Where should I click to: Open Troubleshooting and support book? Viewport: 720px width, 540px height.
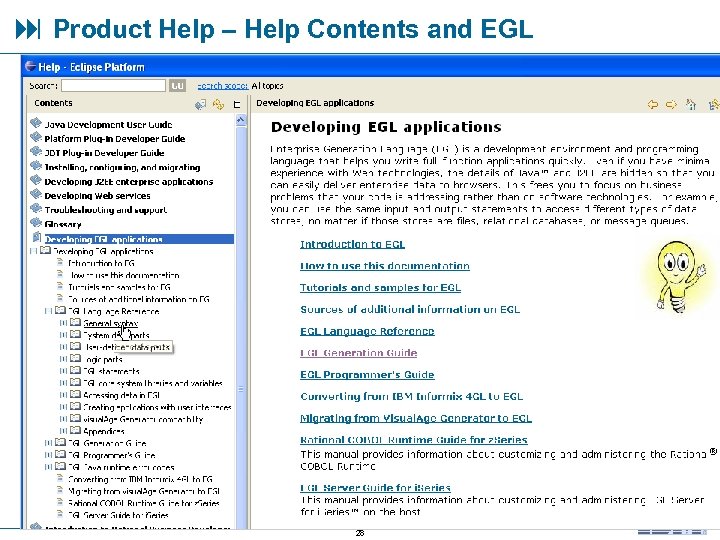click(106, 210)
